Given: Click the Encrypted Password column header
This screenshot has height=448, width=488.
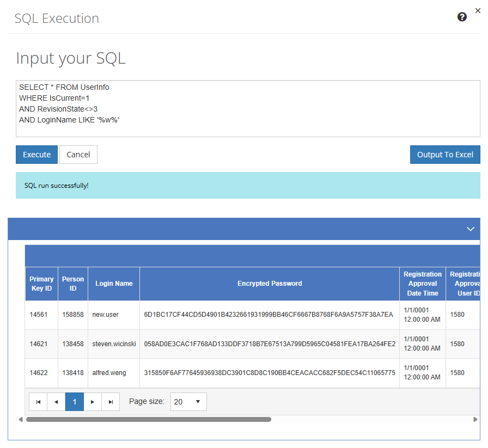Looking at the screenshot, I should coord(269,283).
